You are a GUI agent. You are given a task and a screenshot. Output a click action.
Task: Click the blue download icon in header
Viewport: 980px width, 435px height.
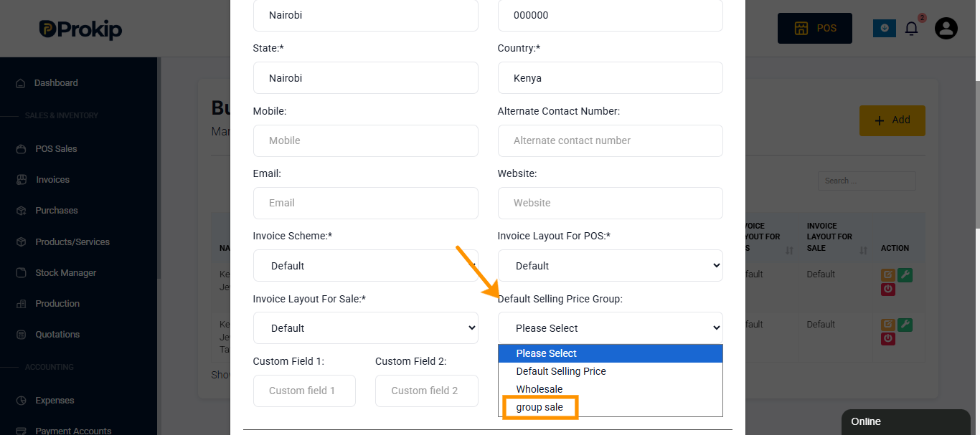click(884, 29)
